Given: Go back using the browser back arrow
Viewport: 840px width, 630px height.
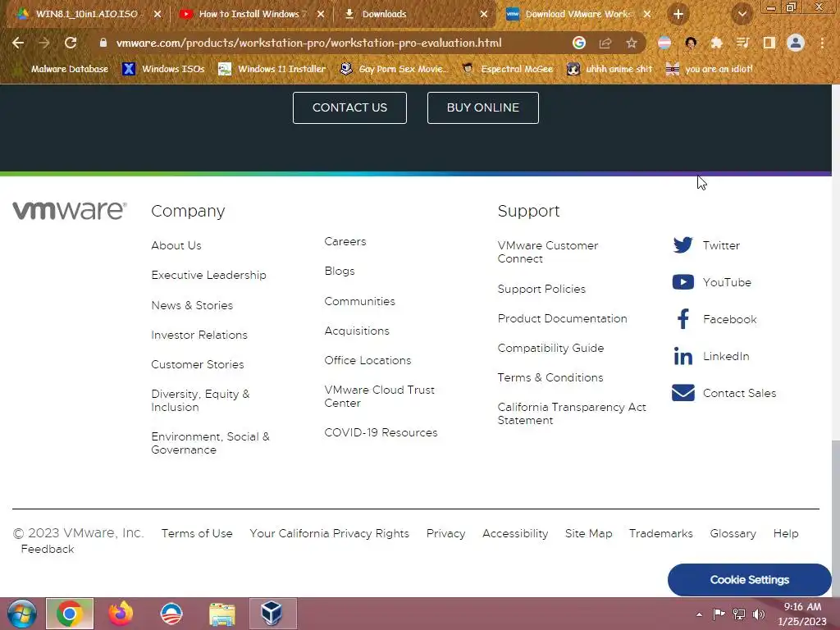Looking at the screenshot, I should click(x=18, y=43).
